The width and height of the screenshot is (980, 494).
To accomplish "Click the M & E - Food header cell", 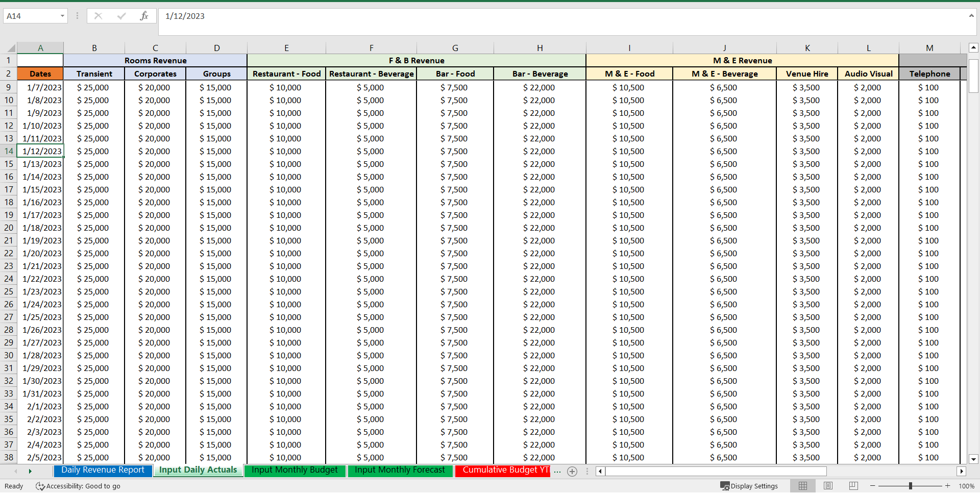I will coord(630,73).
